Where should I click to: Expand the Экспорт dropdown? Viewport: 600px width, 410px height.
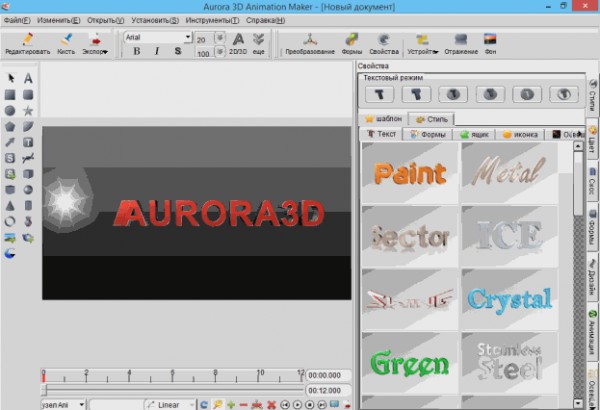click(x=105, y=52)
